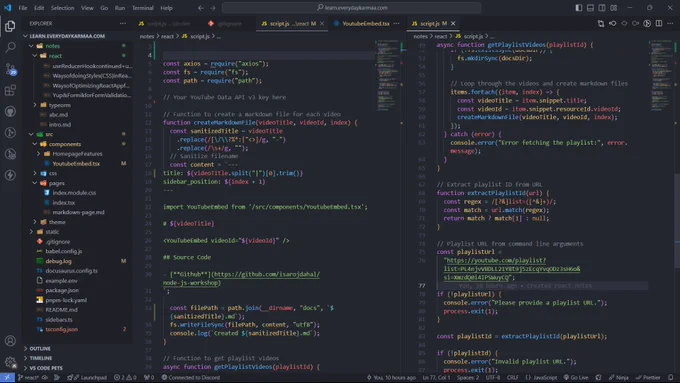Click the search box in the title bar

351,8
